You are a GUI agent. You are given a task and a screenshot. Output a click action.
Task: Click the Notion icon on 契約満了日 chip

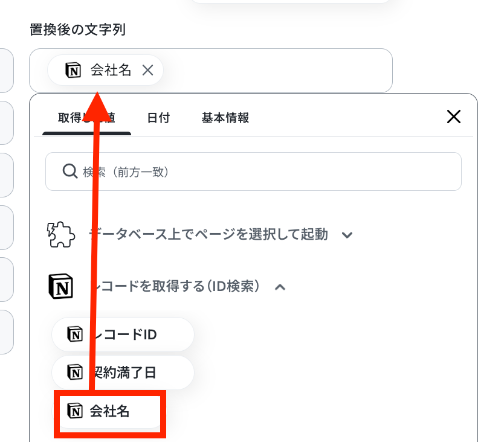coord(75,373)
